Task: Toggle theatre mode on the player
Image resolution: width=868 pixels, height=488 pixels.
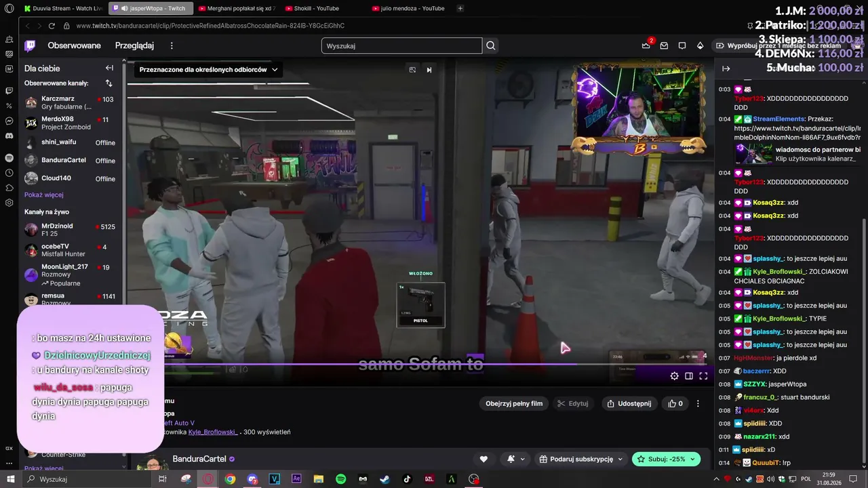Action: click(x=689, y=376)
